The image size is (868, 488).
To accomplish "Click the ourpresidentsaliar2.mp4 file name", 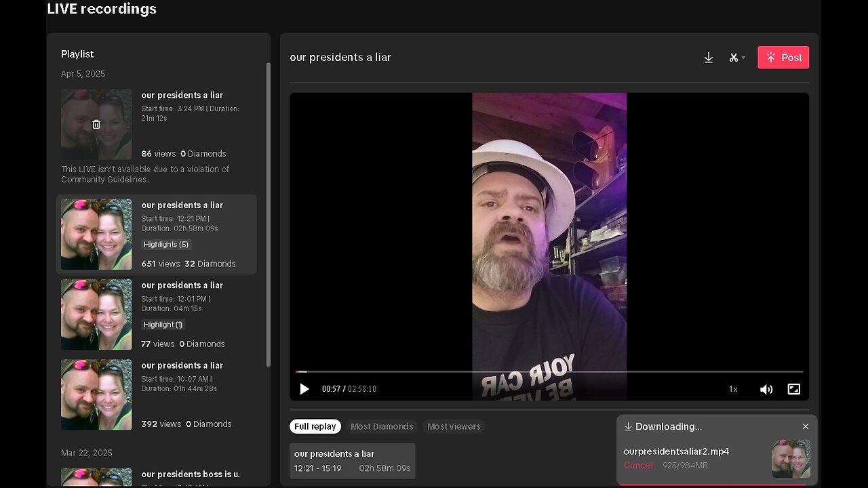I will 676,451.
